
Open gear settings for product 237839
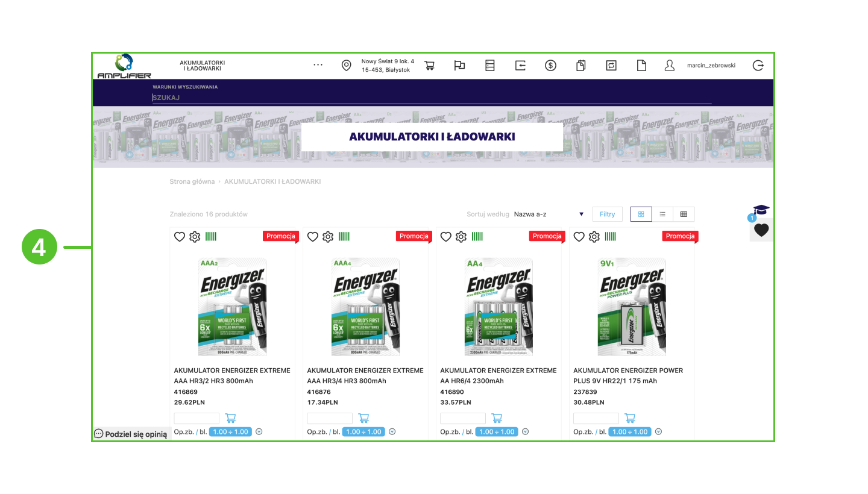point(594,237)
